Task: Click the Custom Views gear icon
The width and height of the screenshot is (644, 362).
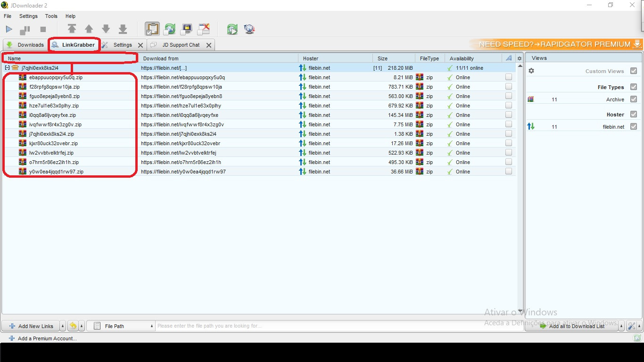Action: [531, 71]
